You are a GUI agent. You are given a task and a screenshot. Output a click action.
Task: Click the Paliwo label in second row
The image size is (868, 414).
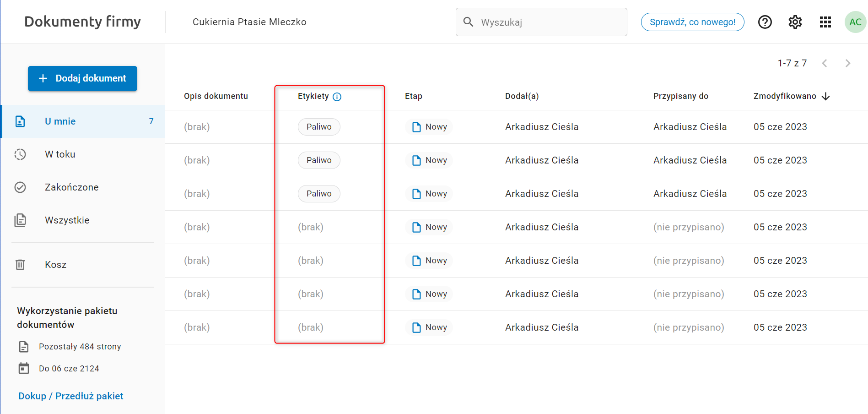point(319,160)
